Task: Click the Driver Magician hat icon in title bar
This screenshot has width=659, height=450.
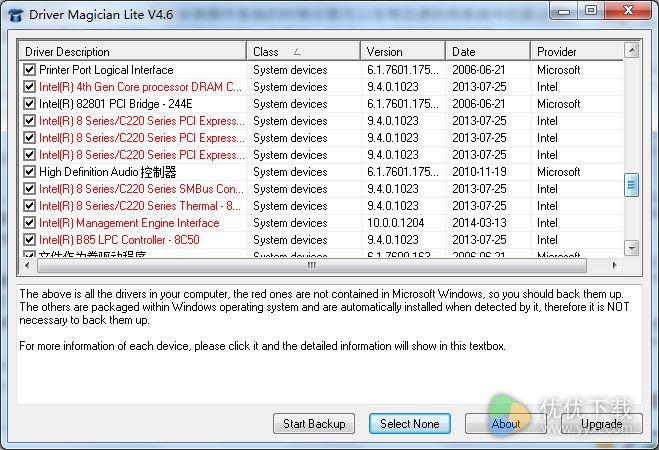Action: click(16, 15)
